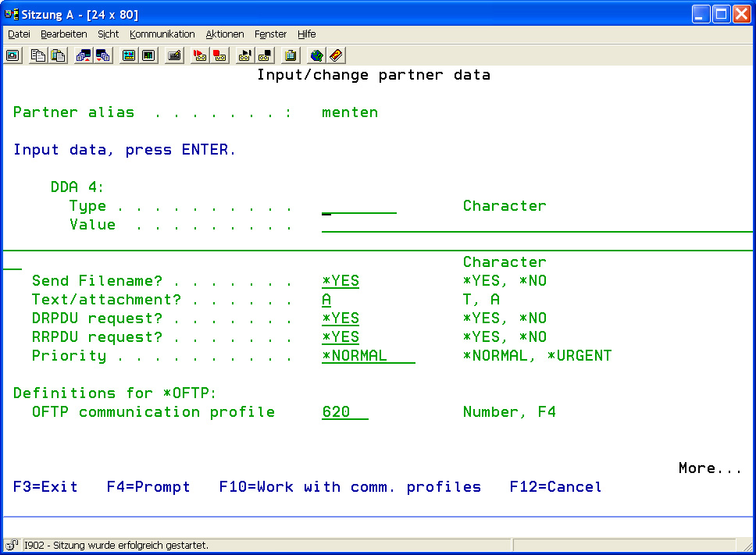Open the keyboard remap icon
The height and width of the screenshot is (555, 756).
click(174, 55)
